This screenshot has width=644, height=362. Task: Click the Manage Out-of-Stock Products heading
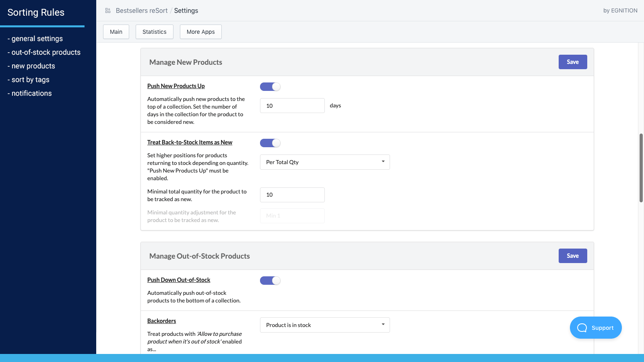click(x=200, y=256)
